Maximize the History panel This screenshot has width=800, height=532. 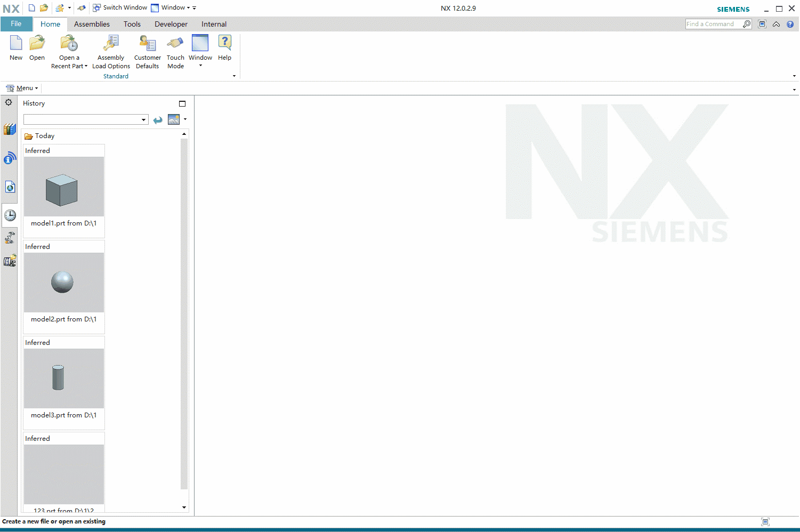[182, 103]
